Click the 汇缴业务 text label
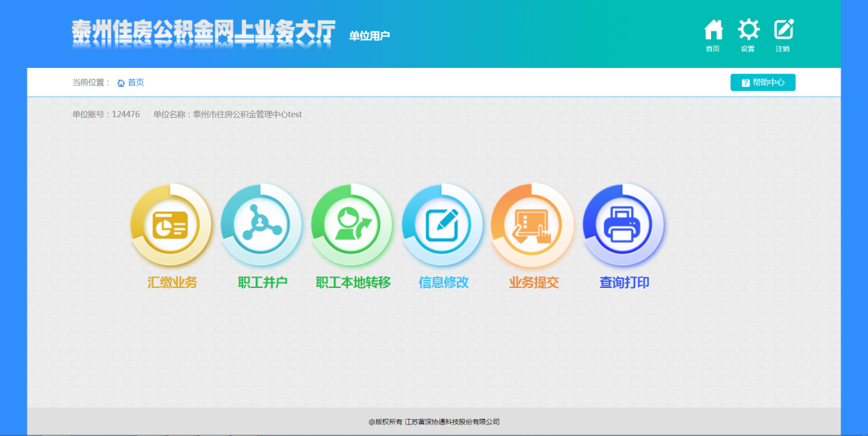The image size is (868, 436). 172,282
